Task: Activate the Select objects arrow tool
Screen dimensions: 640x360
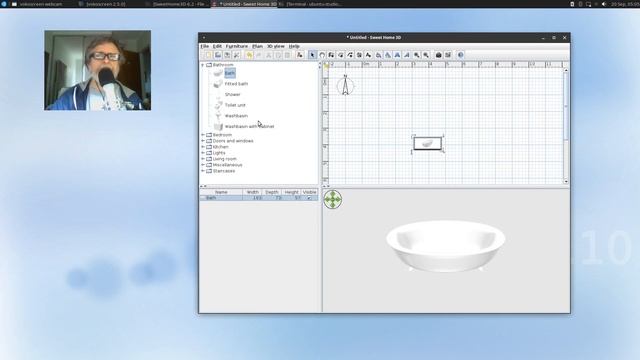Action: [x=312, y=55]
